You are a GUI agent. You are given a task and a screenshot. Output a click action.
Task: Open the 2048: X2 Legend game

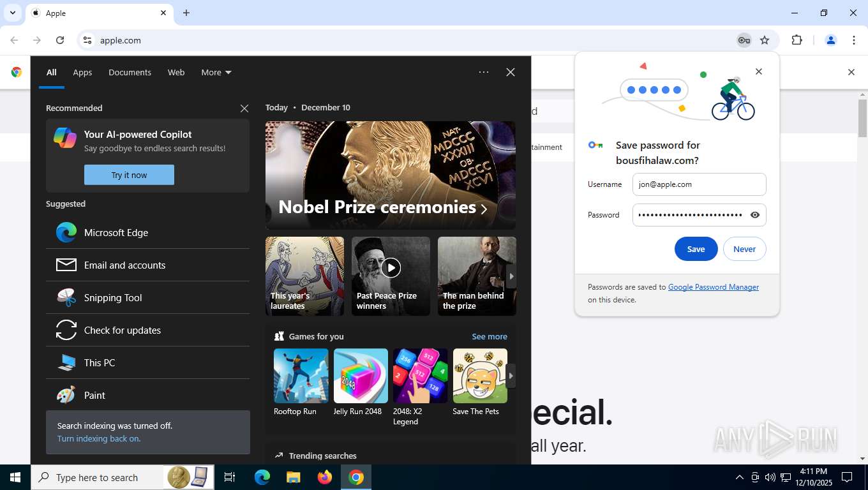tap(420, 387)
